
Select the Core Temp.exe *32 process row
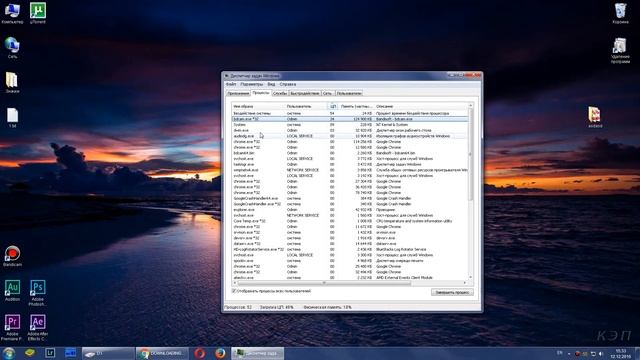pos(350,221)
